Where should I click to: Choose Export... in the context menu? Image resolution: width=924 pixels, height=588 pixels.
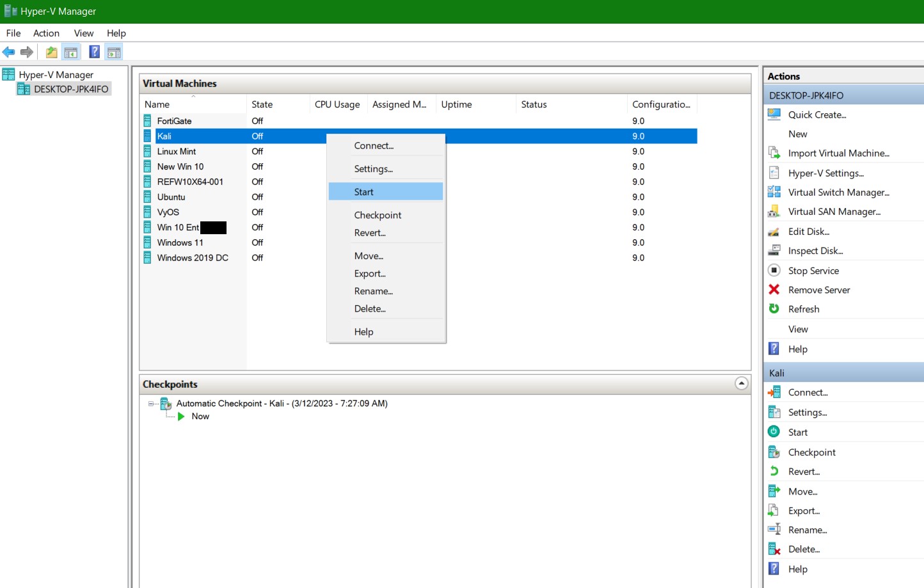386,274
